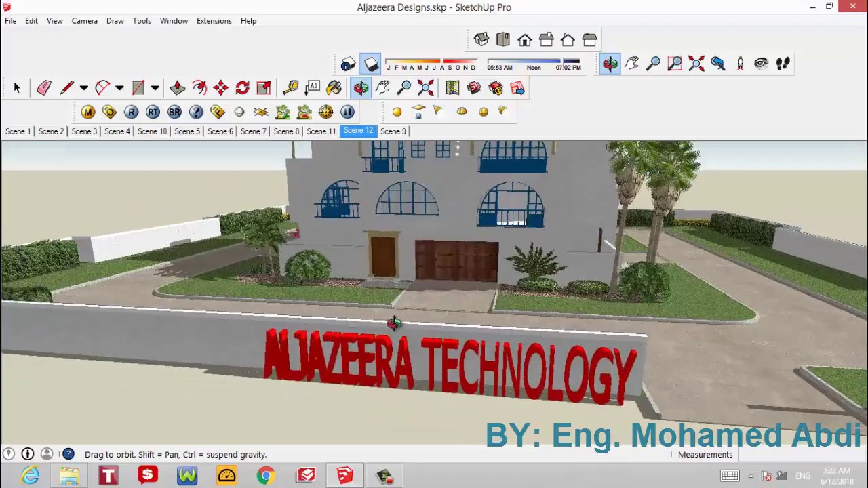868x488 pixels.
Task: Switch to Left view icon
Action: coord(590,39)
